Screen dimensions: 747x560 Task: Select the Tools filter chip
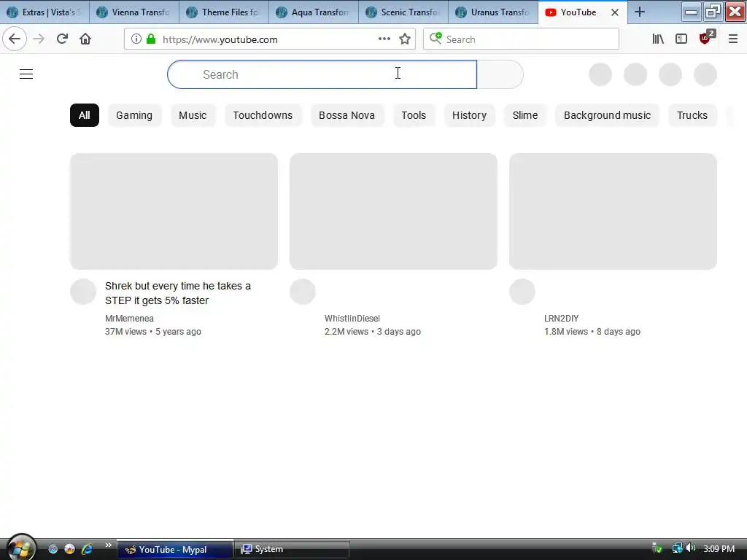click(414, 115)
